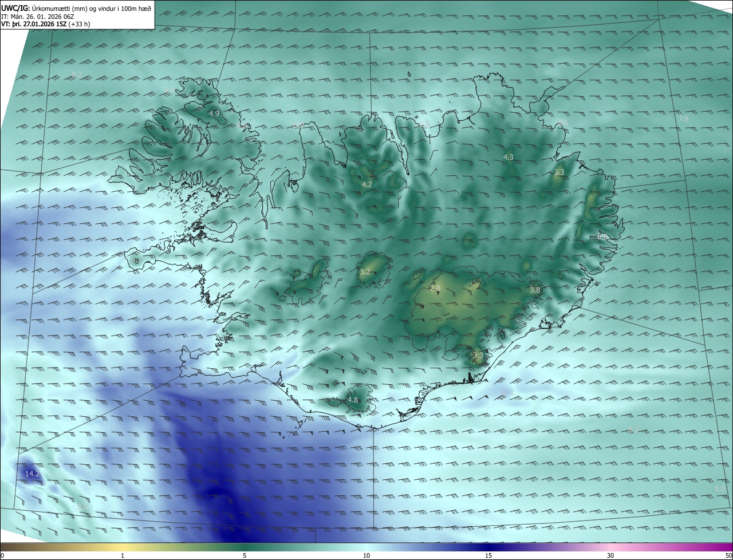Image resolution: width=733 pixels, height=560 pixels.
Task: Click the 10 tick on the color scale
Action: (x=366, y=555)
